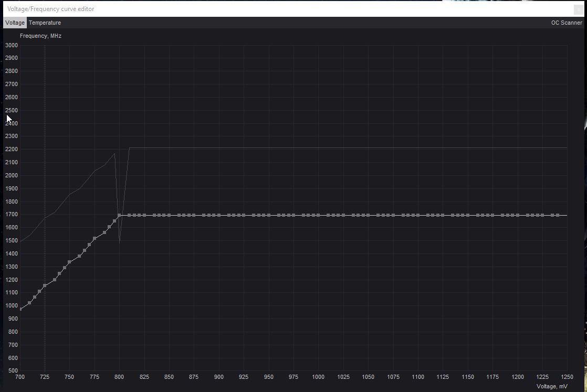
Task: Close the Voltage/Frequency curve editor window
Action: (x=578, y=9)
